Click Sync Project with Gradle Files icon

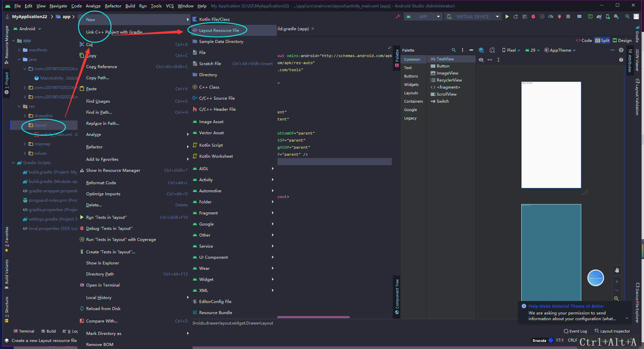click(x=599, y=16)
